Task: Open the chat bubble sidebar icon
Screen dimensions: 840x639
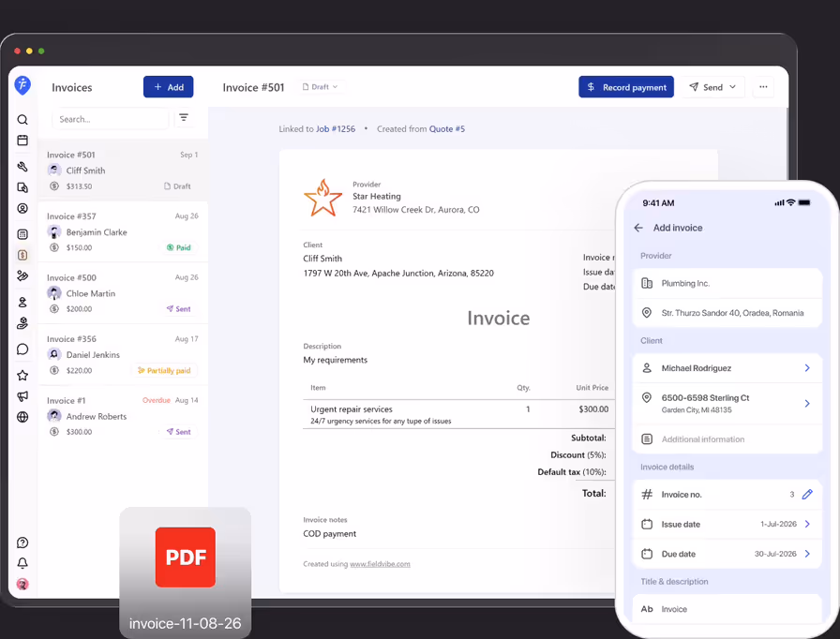Action: click(22, 349)
